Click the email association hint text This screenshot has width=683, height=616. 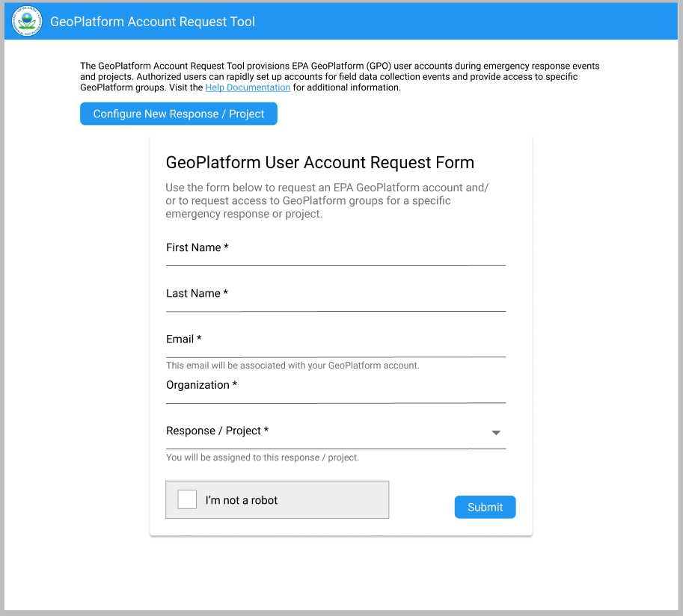292,366
